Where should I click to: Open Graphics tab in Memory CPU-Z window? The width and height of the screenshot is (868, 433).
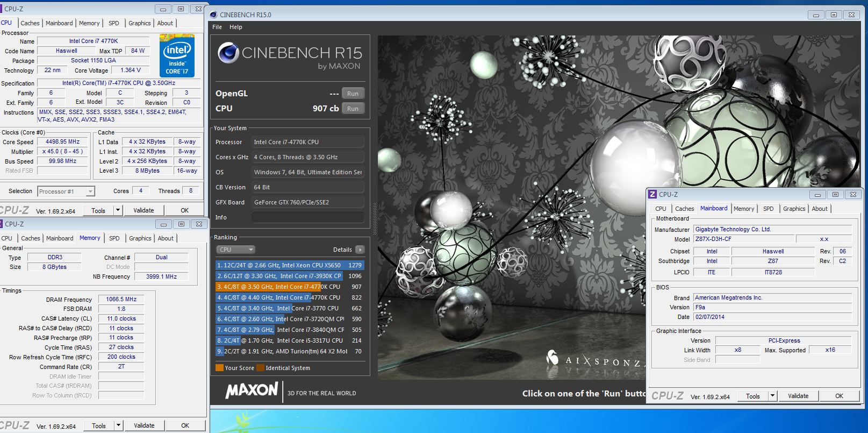click(140, 238)
